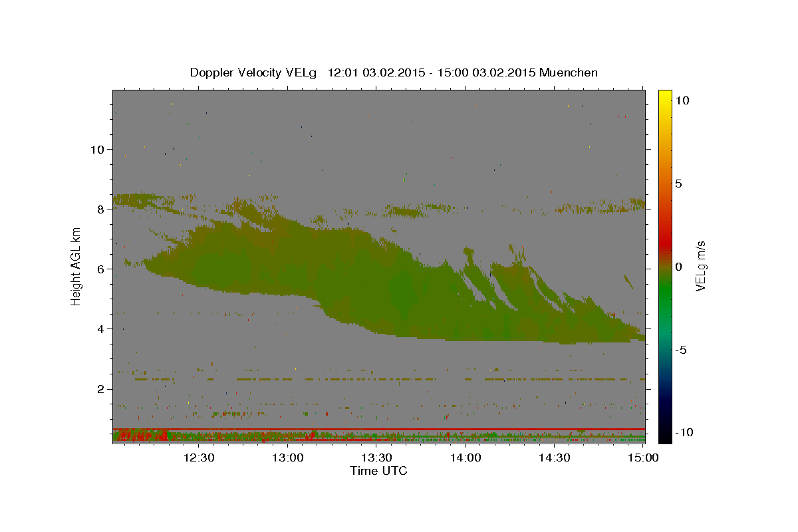
Task: Click the height tick label 10
Action: click(98, 149)
